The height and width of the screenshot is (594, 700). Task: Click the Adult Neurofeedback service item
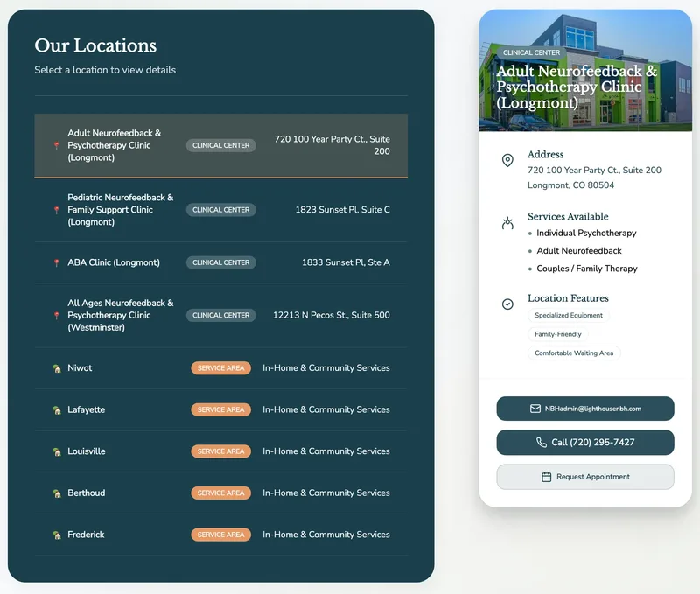pyautogui.click(x=579, y=251)
